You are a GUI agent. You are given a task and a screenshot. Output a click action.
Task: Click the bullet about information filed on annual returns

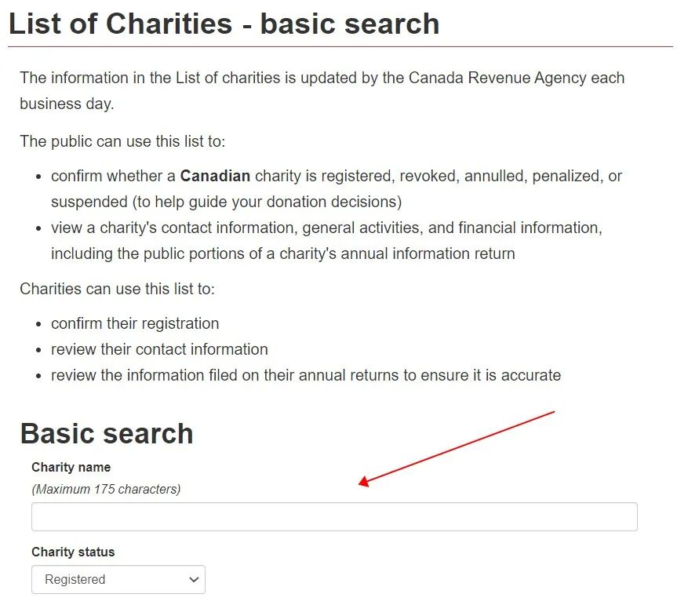tap(306, 375)
